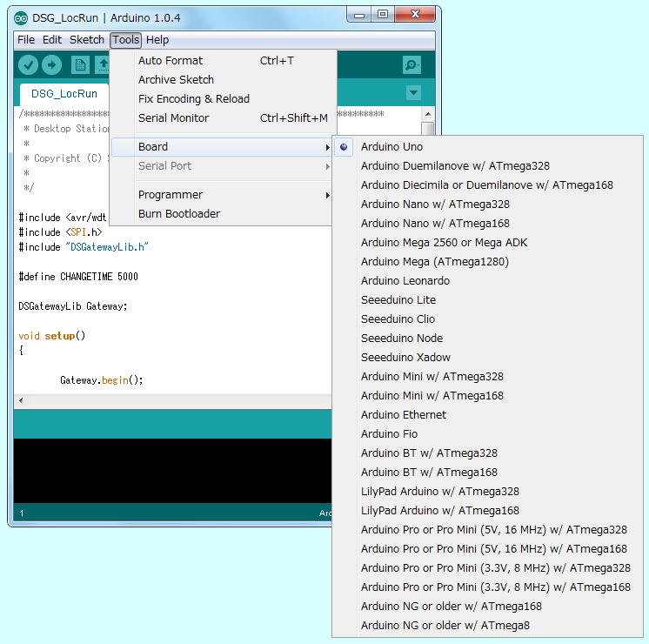Viewport: 649px width, 644px height.
Task: Select Arduino Mega (ATmega1280)
Action: (487, 262)
